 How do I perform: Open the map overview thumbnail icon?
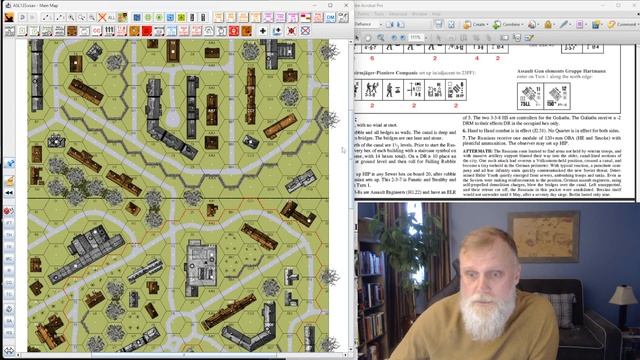click(x=122, y=17)
